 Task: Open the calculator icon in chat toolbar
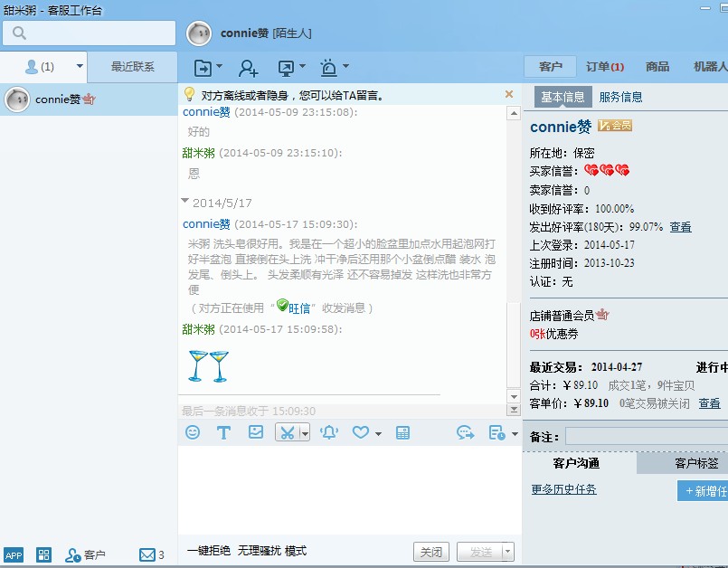pyautogui.click(x=402, y=433)
